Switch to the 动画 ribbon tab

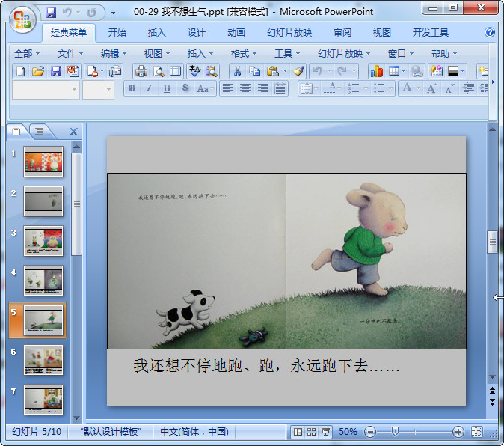click(236, 32)
